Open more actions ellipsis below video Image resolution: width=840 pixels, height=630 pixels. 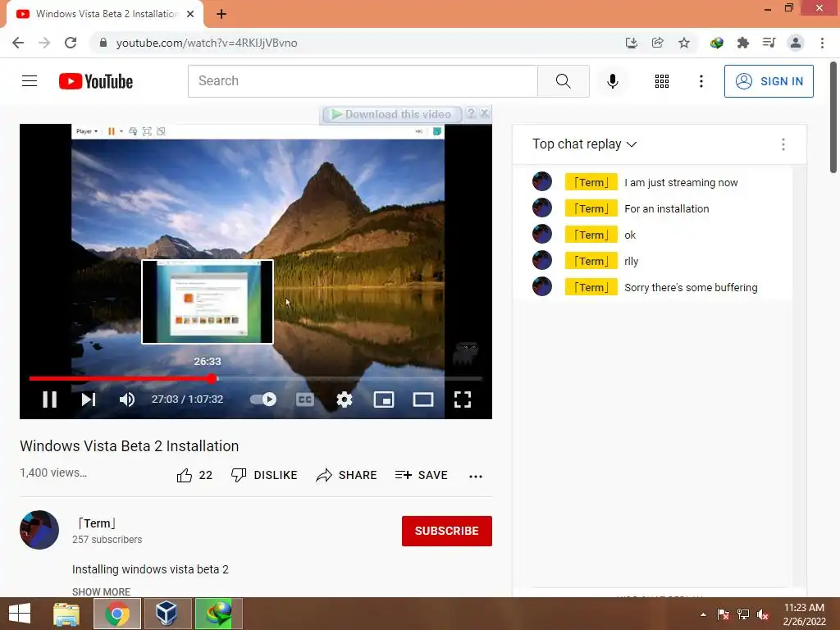pyautogui.click(x=475, y=476)
